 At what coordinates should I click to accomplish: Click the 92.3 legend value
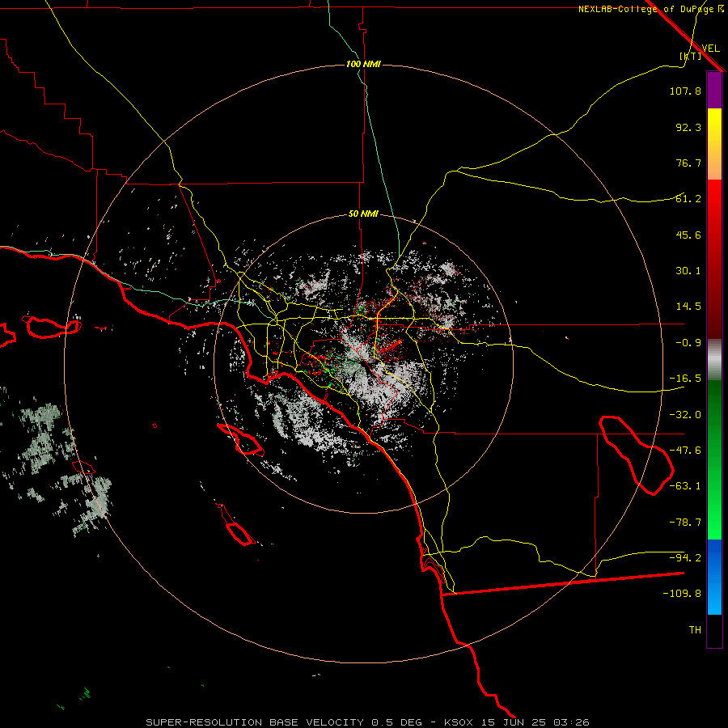688,127
